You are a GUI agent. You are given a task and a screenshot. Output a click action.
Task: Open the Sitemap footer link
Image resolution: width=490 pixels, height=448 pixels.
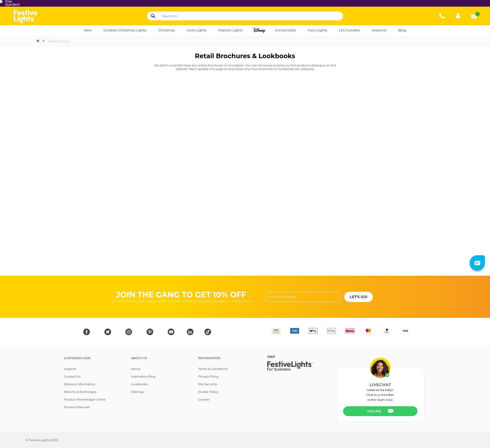coord(137,392)
